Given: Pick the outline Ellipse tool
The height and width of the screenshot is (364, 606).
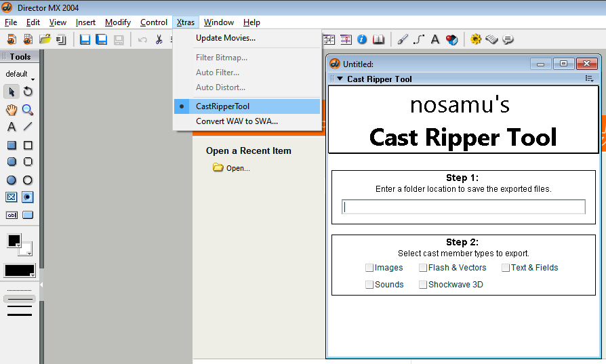Looking at the screenshot, I should (x=28, y=180).
